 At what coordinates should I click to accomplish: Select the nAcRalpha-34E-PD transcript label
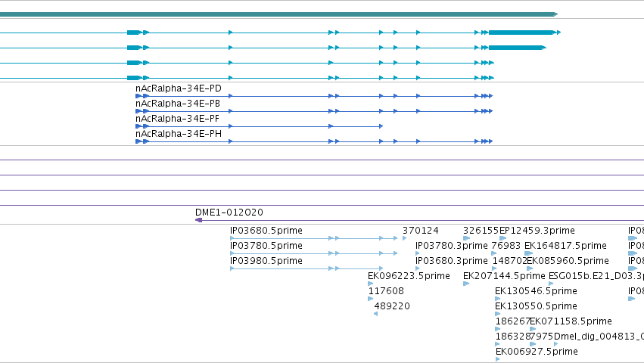[x=179, y=88]
